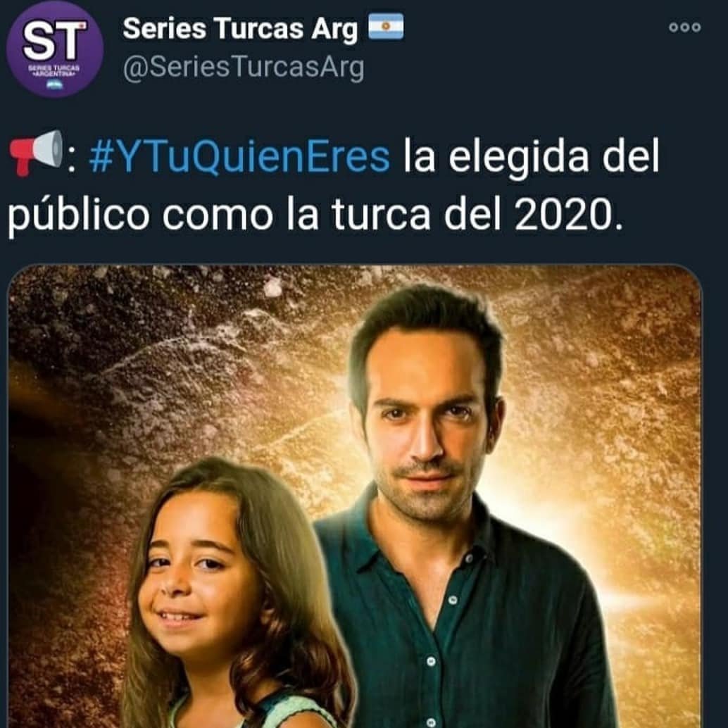Click the word 'público' in the tweet
Screen dimensions: 728x728
coord(78,215)
